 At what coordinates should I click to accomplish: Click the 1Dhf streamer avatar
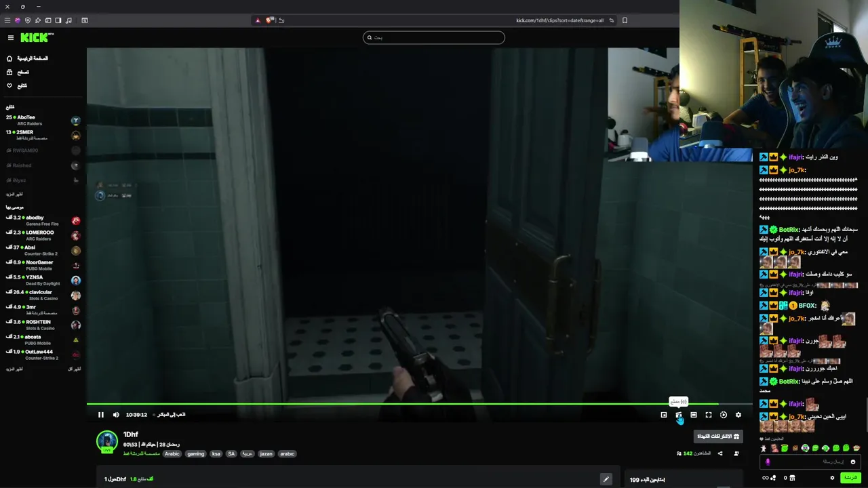point(106,441)
